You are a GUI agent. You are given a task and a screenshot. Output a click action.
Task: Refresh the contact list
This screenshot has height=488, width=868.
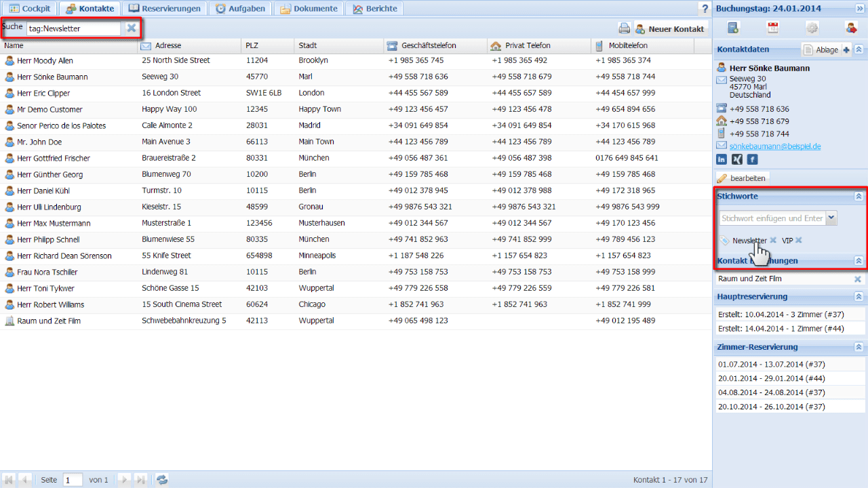[x=162, y=479]
